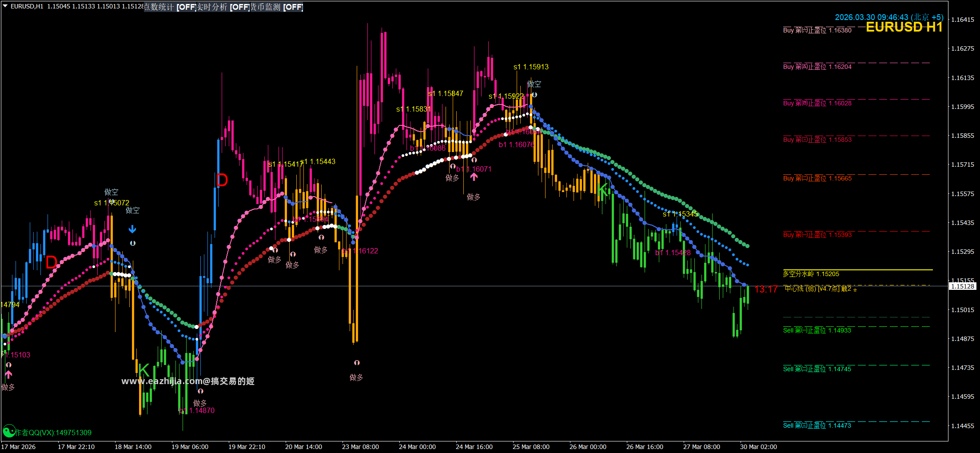Click the star icon after 触2

click(x=855, y=289)
